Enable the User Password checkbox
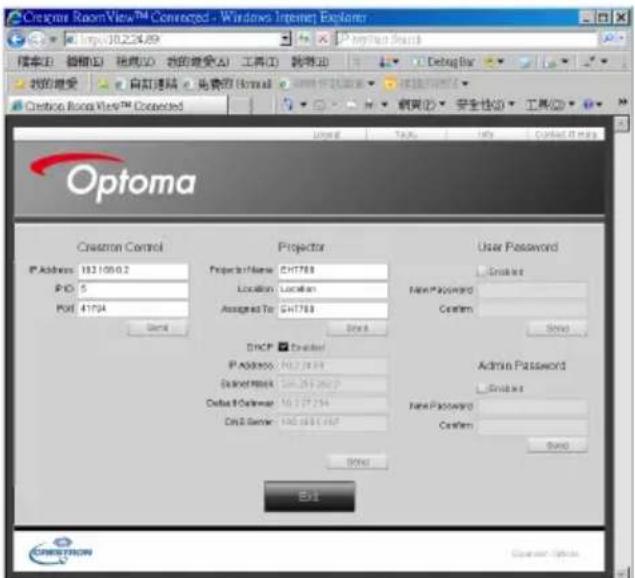The image size is (635, 578). point(482,271)
